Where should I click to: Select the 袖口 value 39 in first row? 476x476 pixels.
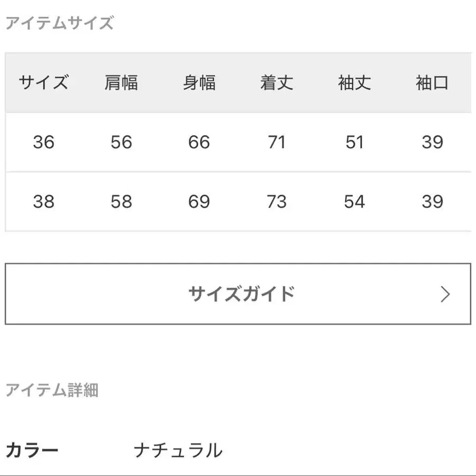pyautogui.click(x=433, y=142)
